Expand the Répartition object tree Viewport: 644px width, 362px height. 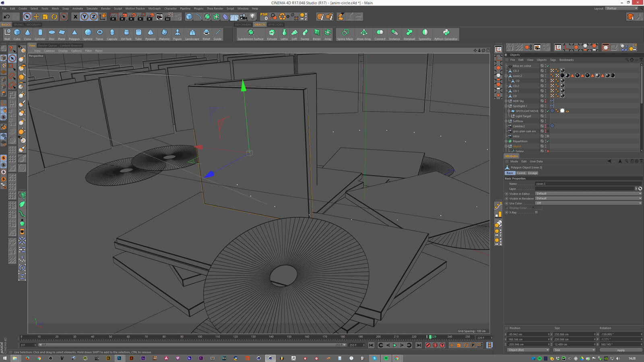click(506, 141)
